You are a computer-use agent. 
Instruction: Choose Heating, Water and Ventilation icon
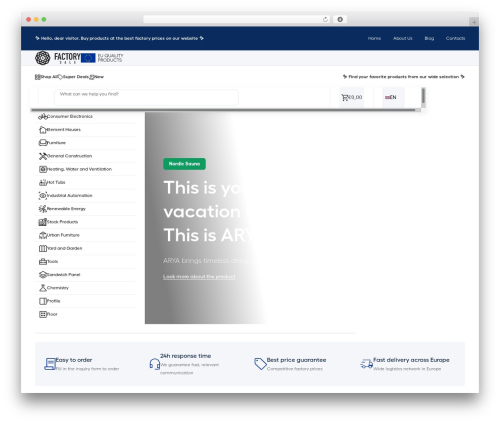[x=43, y=169]
